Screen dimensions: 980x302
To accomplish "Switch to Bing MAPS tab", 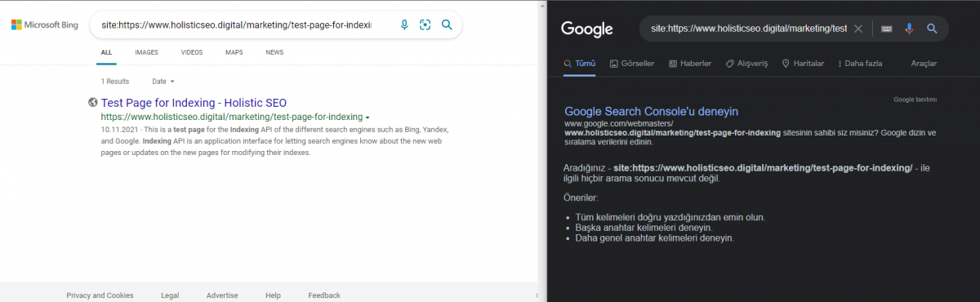I will pos(234,52).
